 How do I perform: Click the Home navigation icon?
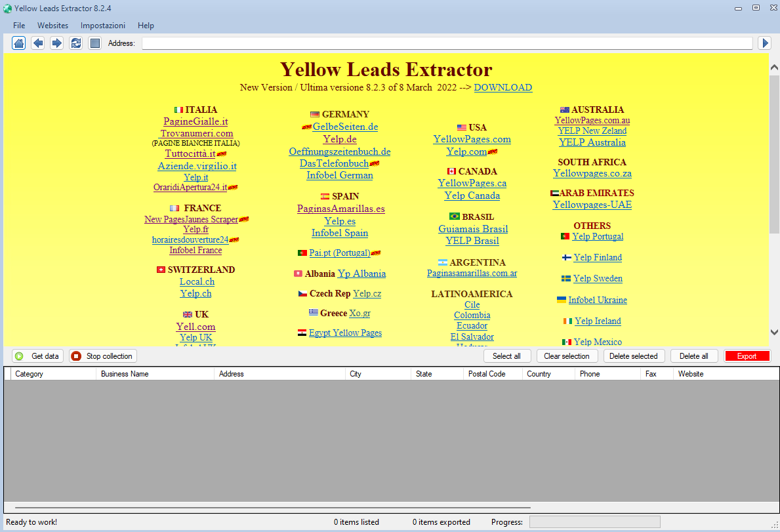click(18, 42)
